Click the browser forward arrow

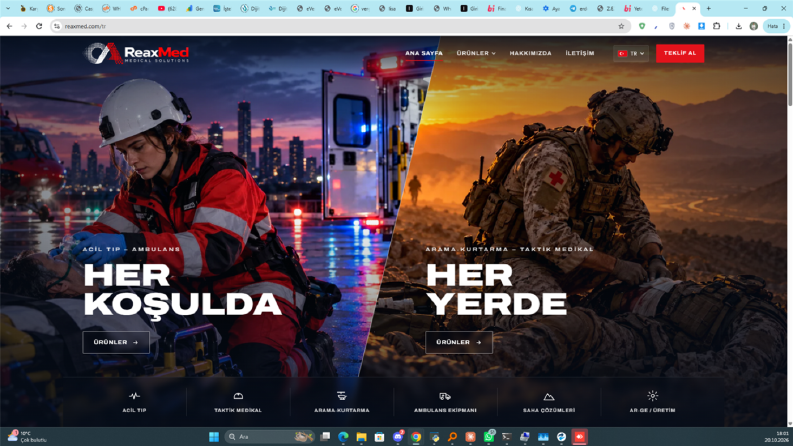[x=24, y=26]
